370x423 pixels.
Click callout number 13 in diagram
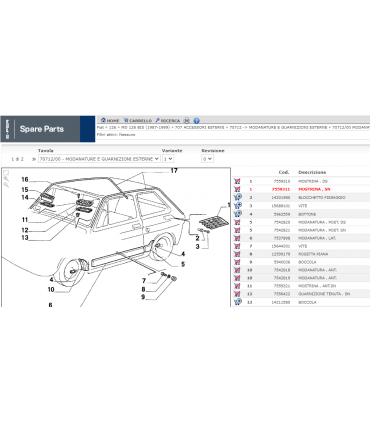click(x=25, y=238)
